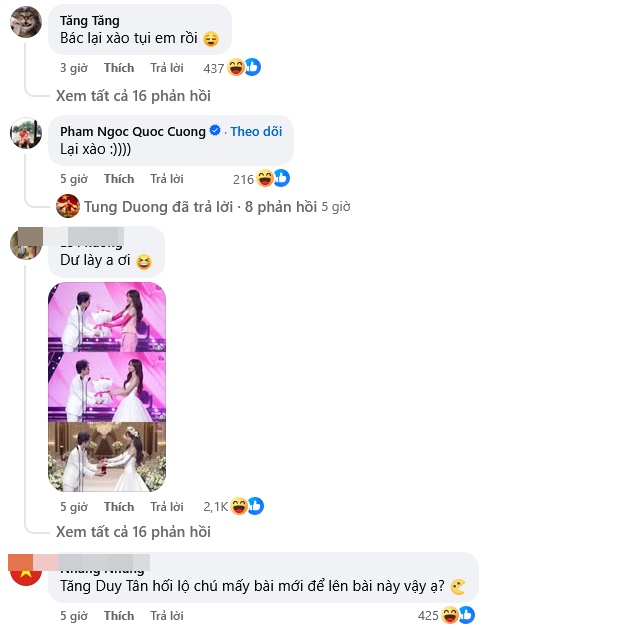Screen dimensions: 624x627
Task: Click Tung Duong's small avatar in replies
Action: (x=68, y=206)
